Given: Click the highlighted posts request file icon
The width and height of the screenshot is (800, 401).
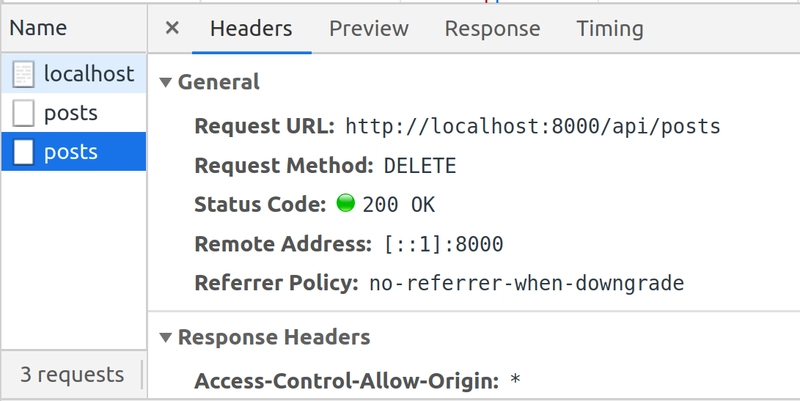Looking at the screenshot, I should point(23,152).
